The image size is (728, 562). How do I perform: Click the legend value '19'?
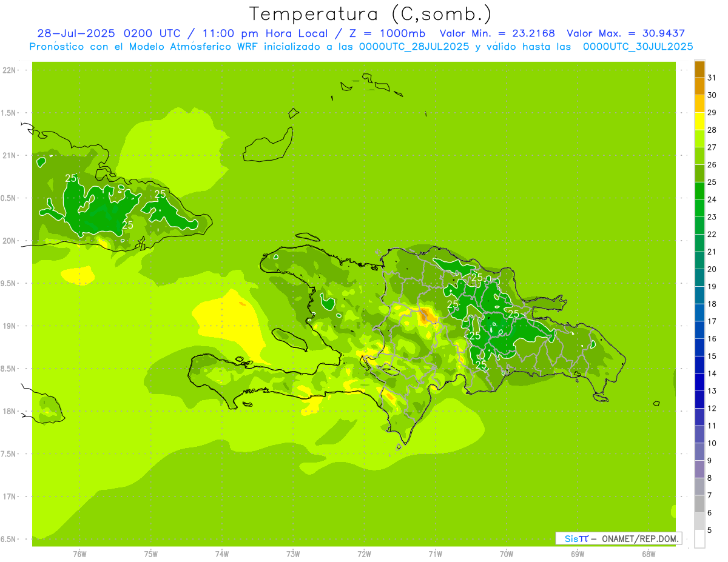712,286
